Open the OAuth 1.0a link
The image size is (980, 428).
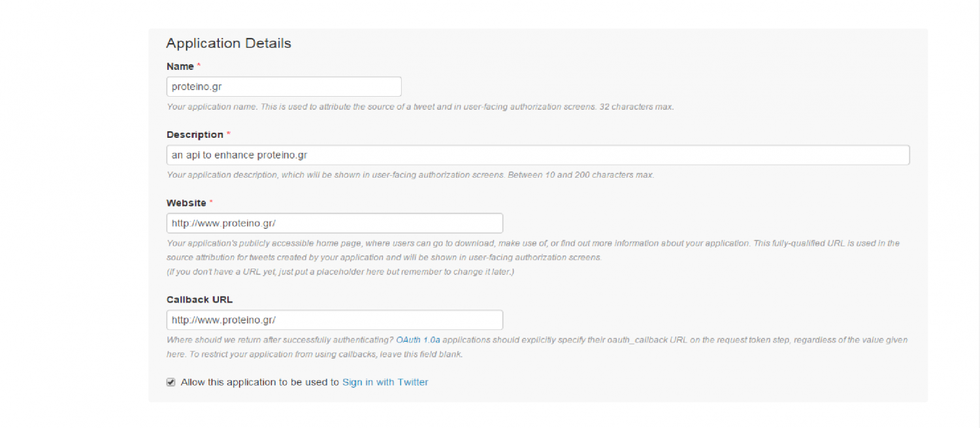coord(418,340)
